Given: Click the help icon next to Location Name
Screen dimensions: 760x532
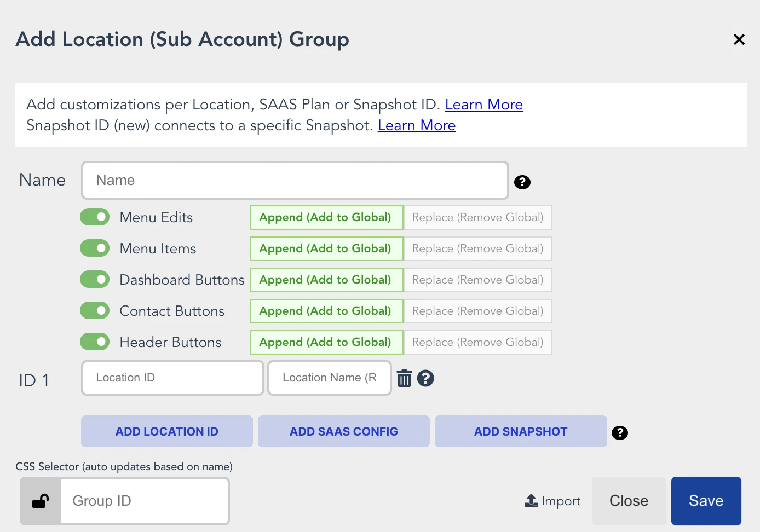Looking at the screenshot, I should coord(425,378).
